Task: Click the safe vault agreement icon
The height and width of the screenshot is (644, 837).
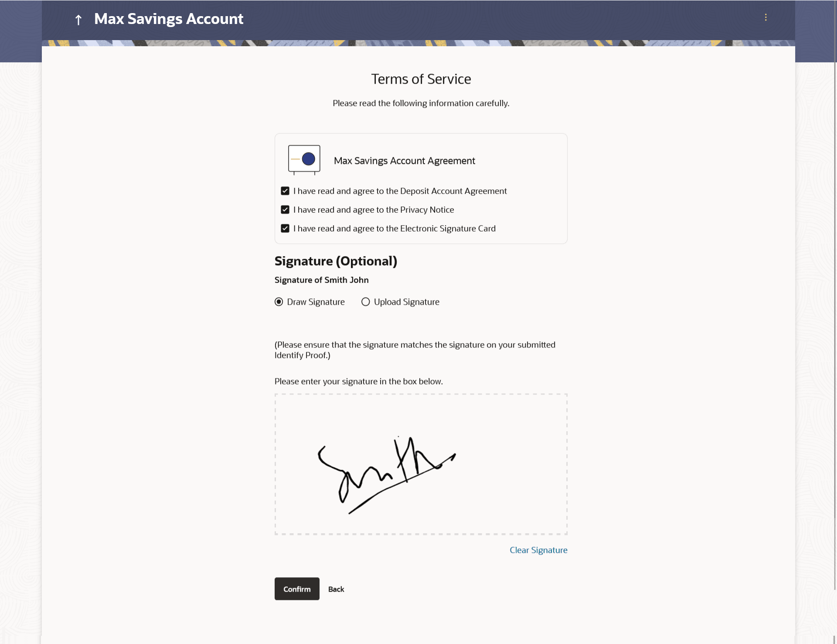Action: (304, 160)
